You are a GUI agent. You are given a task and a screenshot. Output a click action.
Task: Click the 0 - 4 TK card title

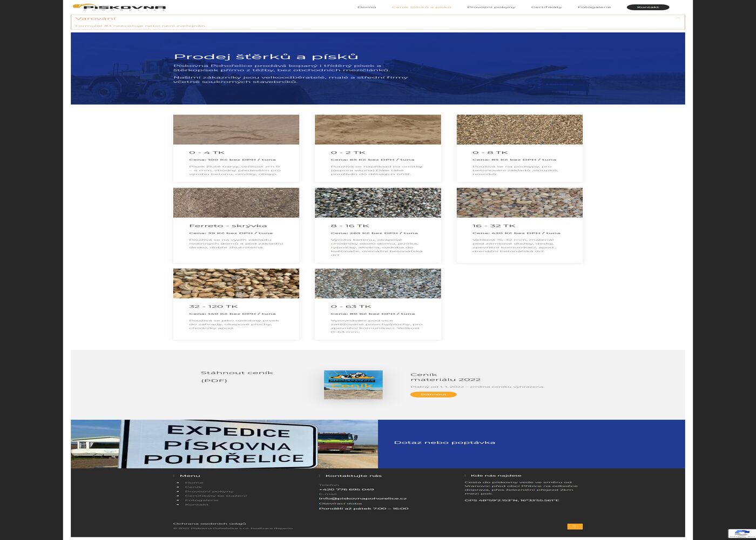click(207, 152)
